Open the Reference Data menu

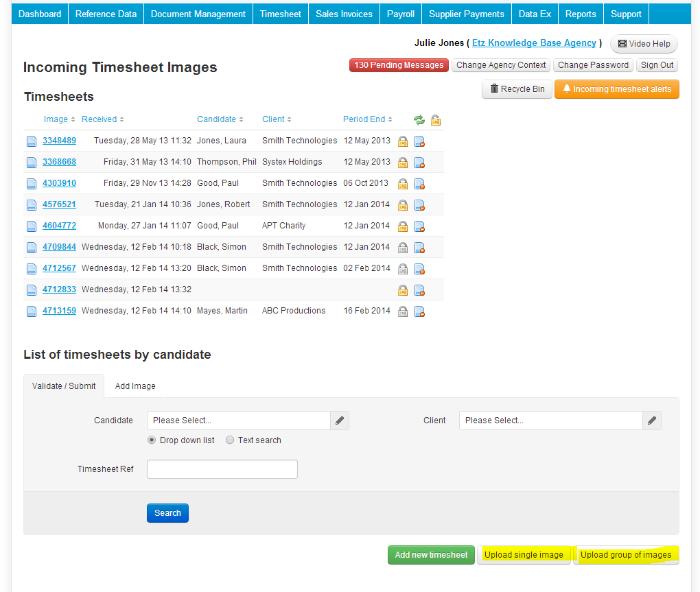click(106, 14)
